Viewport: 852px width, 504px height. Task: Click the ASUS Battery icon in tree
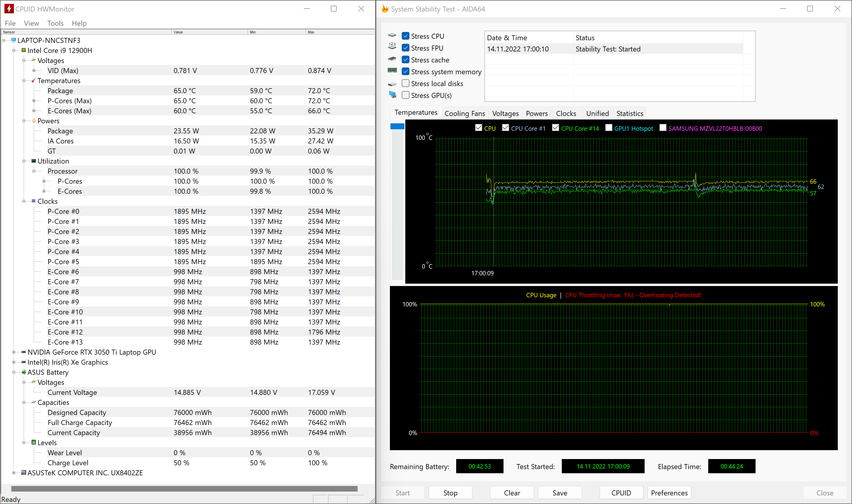point(23,372)
